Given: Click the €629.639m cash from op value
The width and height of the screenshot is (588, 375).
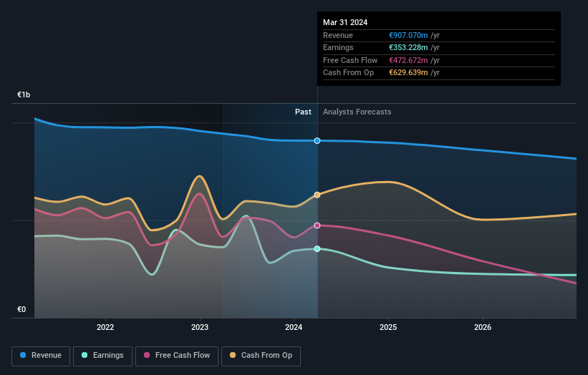Looking at the screenshot, I should click(408, 73).
